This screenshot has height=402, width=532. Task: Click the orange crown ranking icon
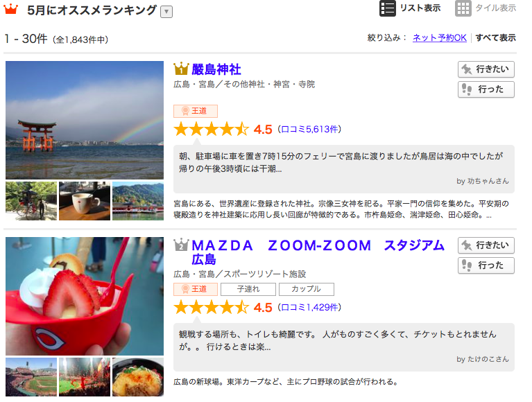pyautogui.click(x=11, y=9)
